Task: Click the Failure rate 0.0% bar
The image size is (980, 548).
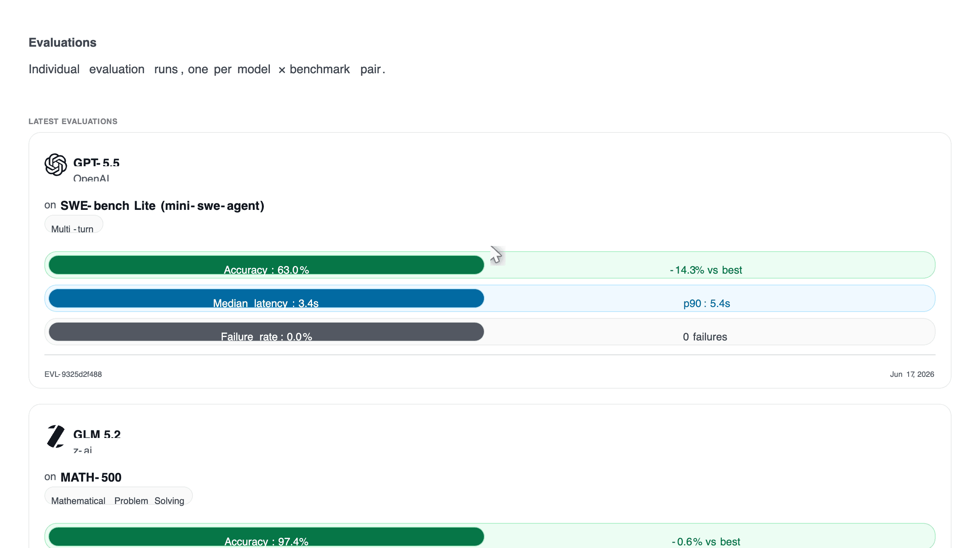Action: [x=266, y=332]
